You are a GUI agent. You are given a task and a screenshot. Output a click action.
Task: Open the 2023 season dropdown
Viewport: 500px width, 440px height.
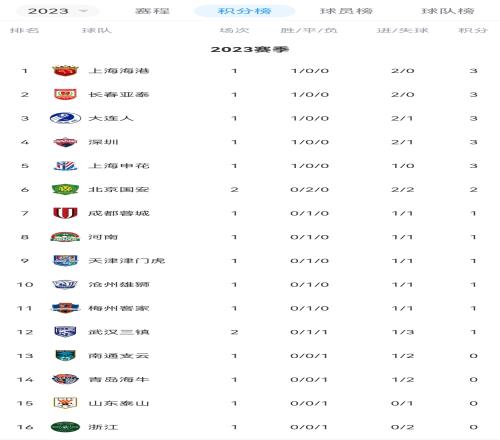tap(57, 11)
